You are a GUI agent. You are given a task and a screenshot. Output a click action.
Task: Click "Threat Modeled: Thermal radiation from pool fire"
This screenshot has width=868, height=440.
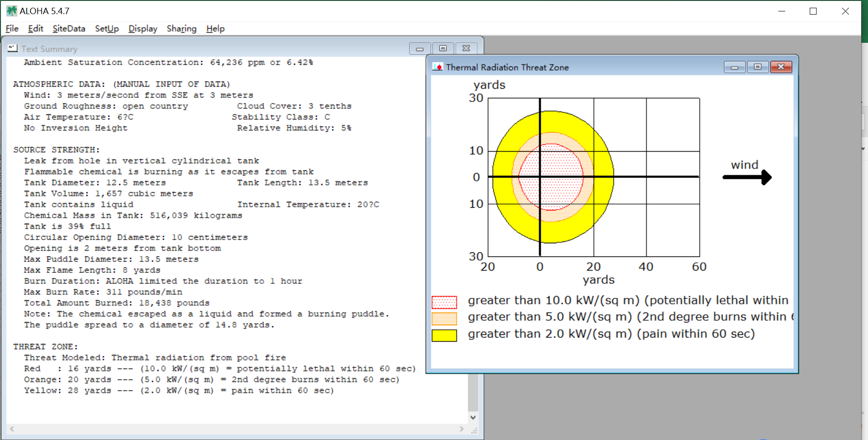coord(155,358)
